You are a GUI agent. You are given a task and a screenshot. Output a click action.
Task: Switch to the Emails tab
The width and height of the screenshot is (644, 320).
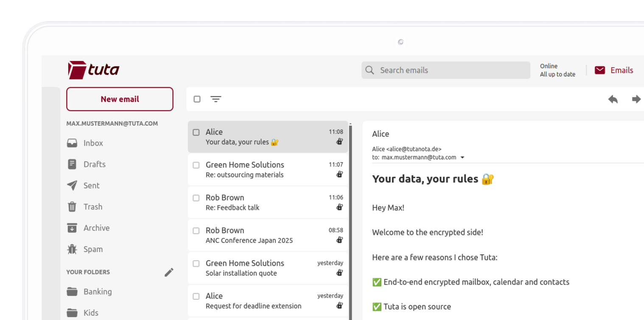click(x=614, y=70)
